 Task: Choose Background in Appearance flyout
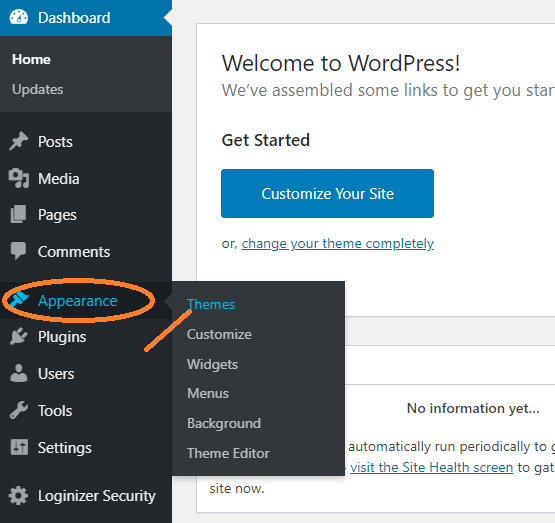click(x=224, y=424)
